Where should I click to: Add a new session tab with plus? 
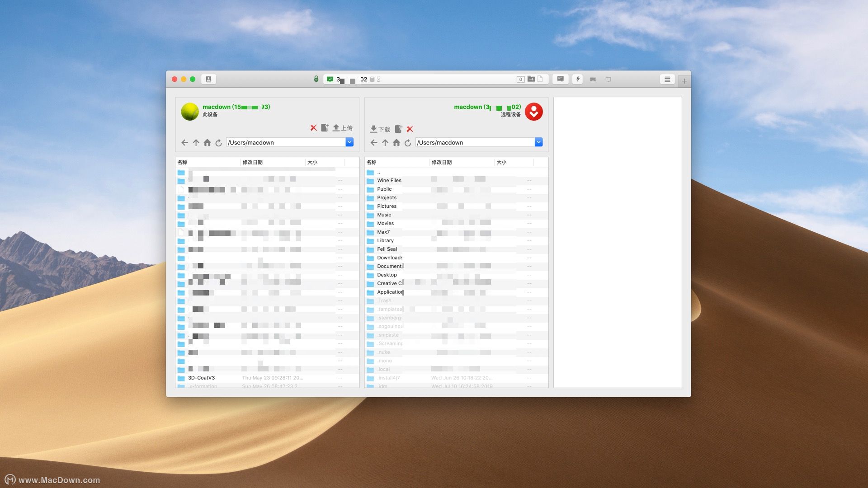tap(684, 81)
